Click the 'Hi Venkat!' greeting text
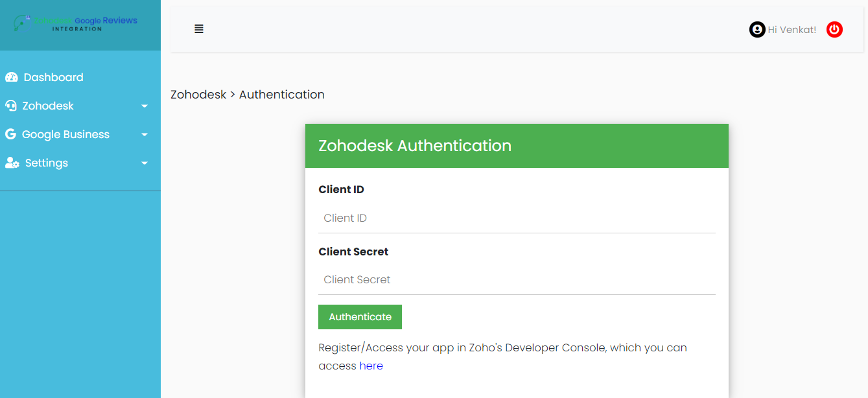 (792, 30)
